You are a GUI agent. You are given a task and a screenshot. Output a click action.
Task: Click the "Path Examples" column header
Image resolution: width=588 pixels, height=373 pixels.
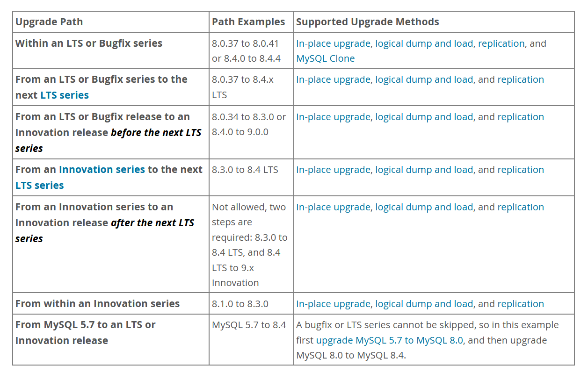click(248, 22)
